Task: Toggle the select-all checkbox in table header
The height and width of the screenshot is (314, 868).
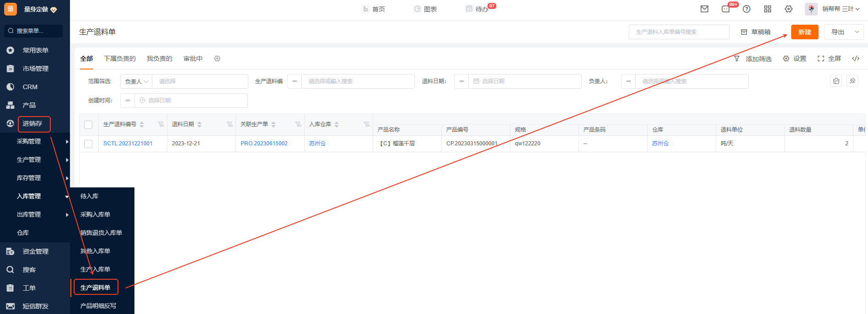Action: (88, 125)
